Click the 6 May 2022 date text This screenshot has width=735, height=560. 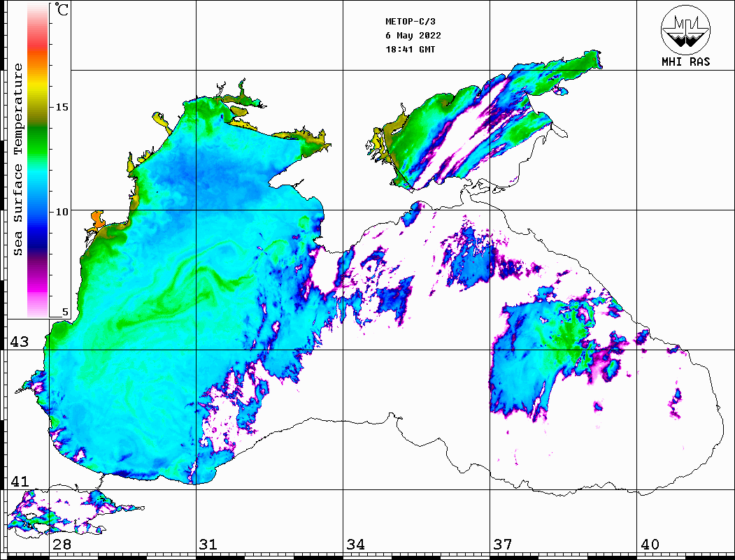click(x=413, y=36)
